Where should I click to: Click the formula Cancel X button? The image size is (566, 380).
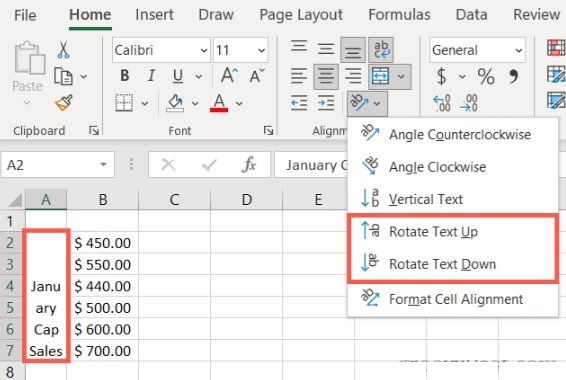(x=168, y=165)
